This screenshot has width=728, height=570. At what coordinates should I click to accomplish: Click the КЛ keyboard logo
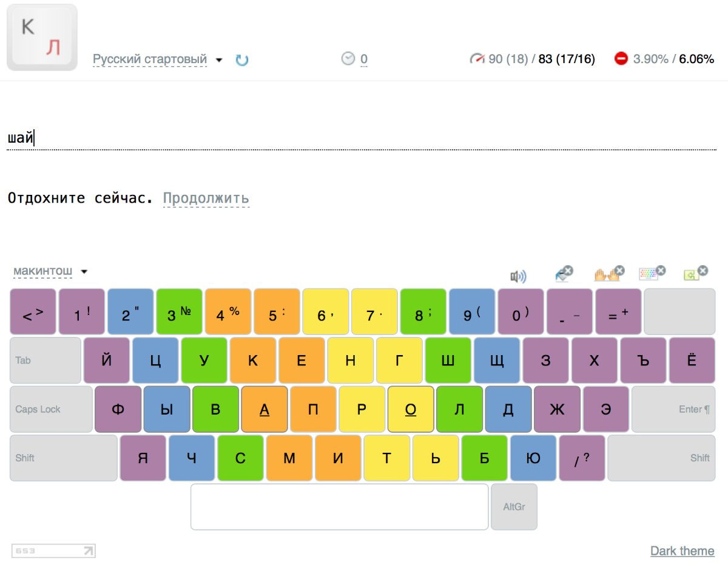42,38
